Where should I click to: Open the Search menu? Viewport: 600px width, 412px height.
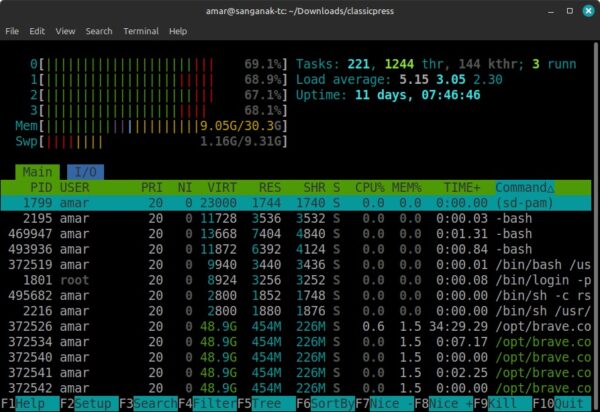pos(99,31)
